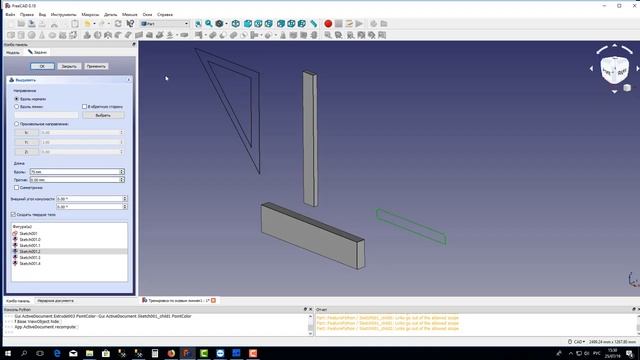Open the 'Справка' menu
The image size is (640, 360).
tap(165, 14)
